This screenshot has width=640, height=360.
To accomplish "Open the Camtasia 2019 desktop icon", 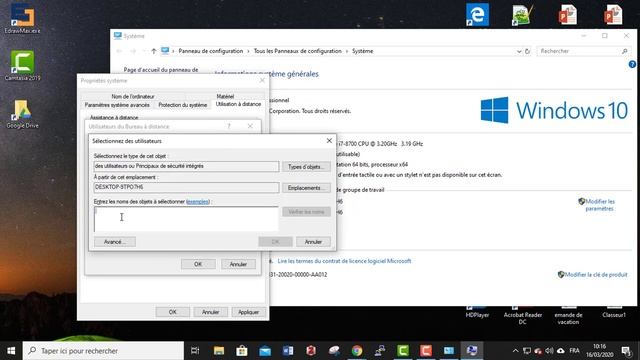I will (22, 65).
